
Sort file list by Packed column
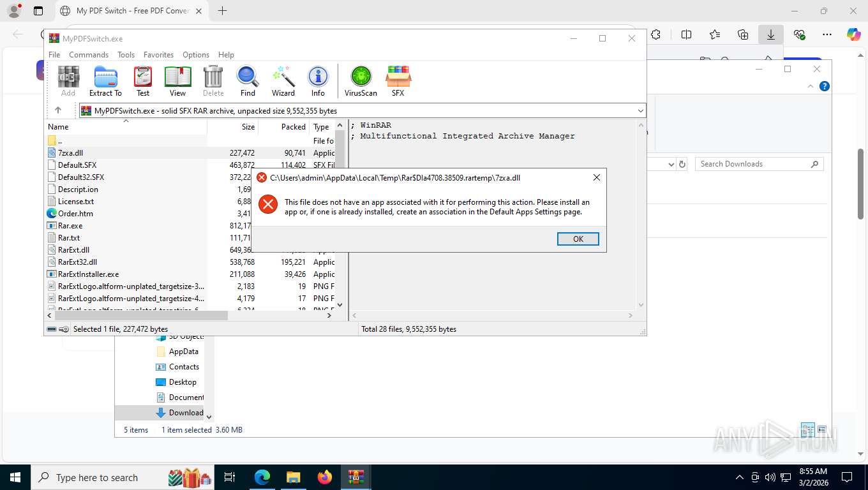pos(284,126)
